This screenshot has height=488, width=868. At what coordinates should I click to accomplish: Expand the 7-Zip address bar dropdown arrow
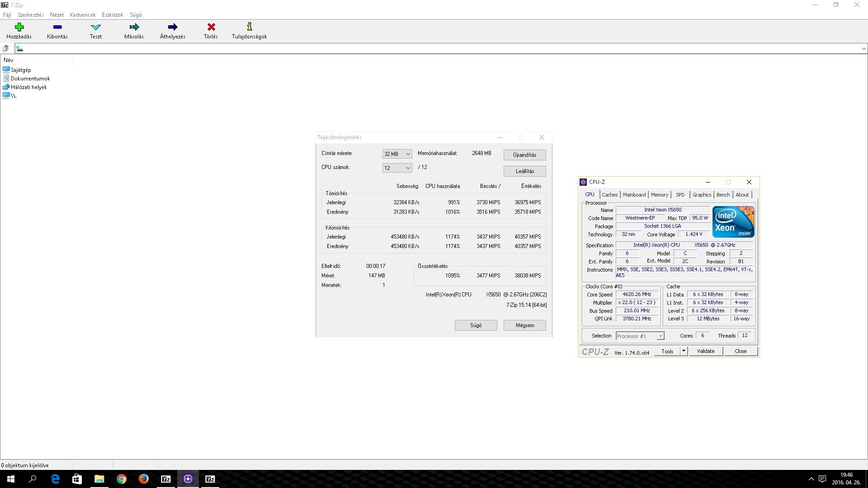[863, 48]
